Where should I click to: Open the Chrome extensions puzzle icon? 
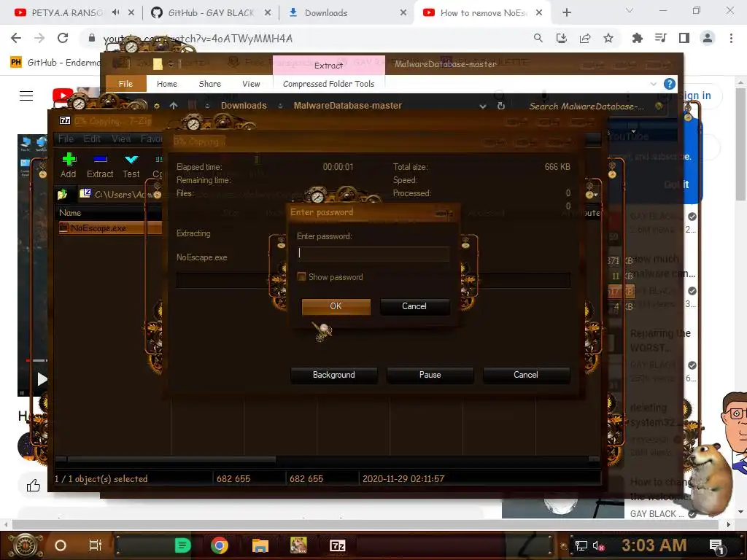pyautogui.click(x=637, y=38)
